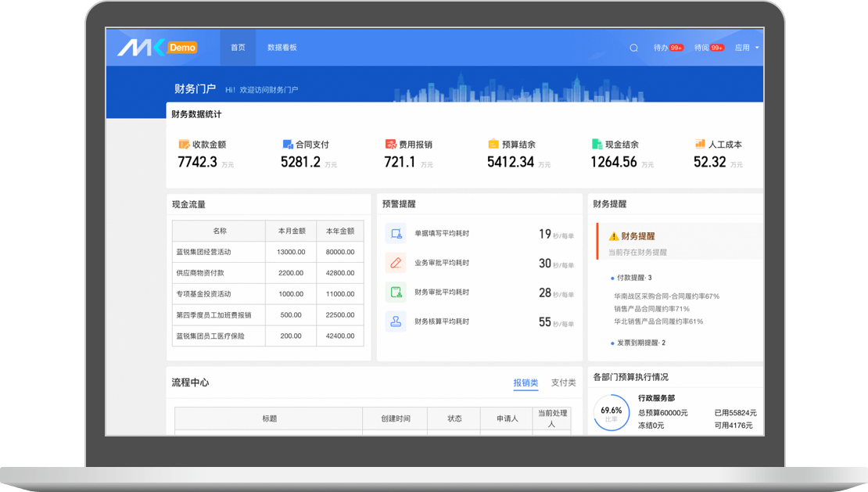Open the 首页 tab
Image resolution: width=868 pixels, height=492 pixels.
tap(238, 48)
